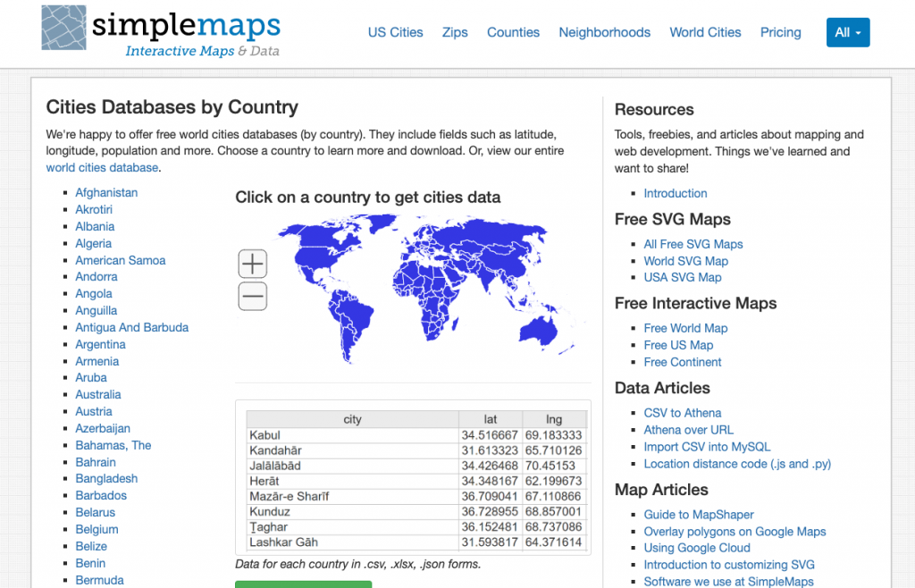Open Bermuda cities data
This screenshot has height=588, width=915.
click(100, 580)
